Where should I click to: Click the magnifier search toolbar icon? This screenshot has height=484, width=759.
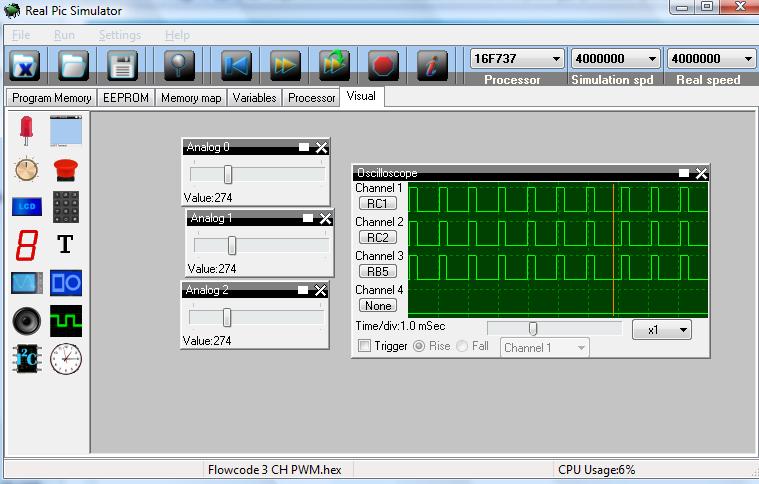pyautogui.click(x=179, y=65)
